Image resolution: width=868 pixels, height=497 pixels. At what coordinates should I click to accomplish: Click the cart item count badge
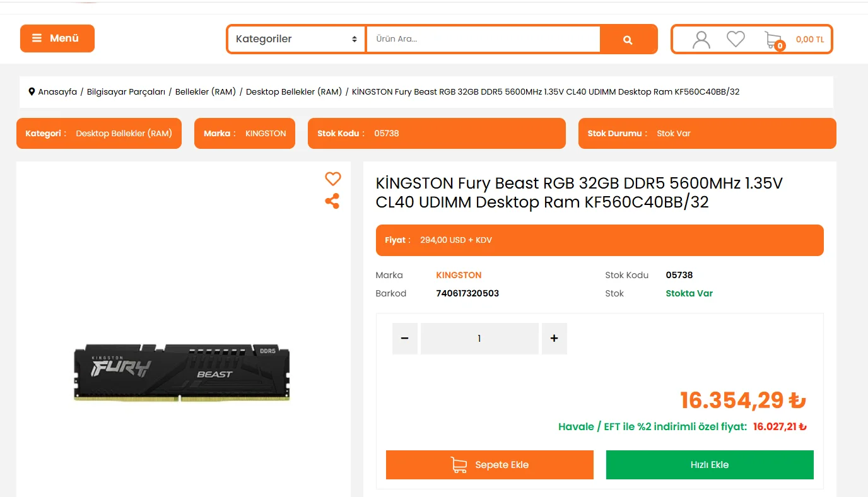point(780,46)
